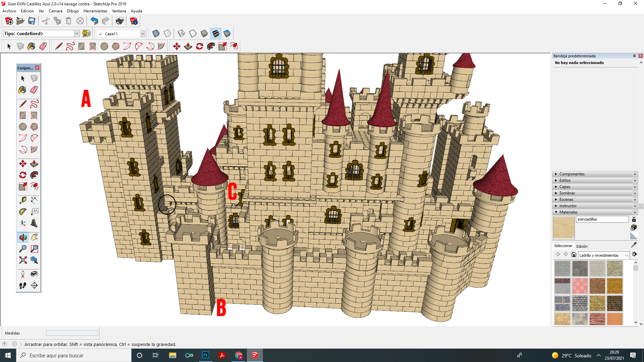This screenshot has width=644, height=362.
Task: Switch to the Edición materials tab
Action: click(582, 246)
